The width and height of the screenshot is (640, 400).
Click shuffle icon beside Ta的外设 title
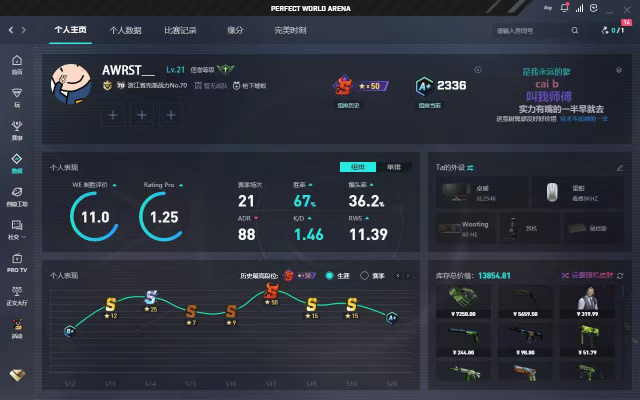470,168
